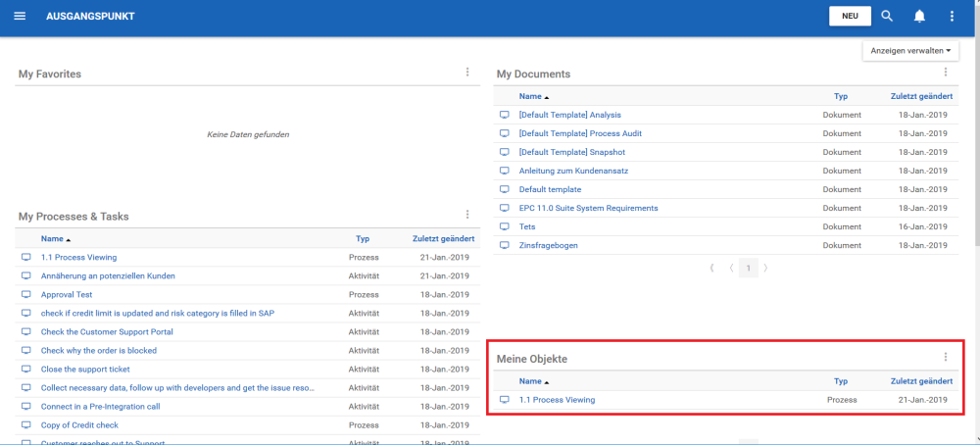This screenshot has height=445, width=980.
Task: Click the monitor icon beside Approval Test
Action: coord(26,294)
